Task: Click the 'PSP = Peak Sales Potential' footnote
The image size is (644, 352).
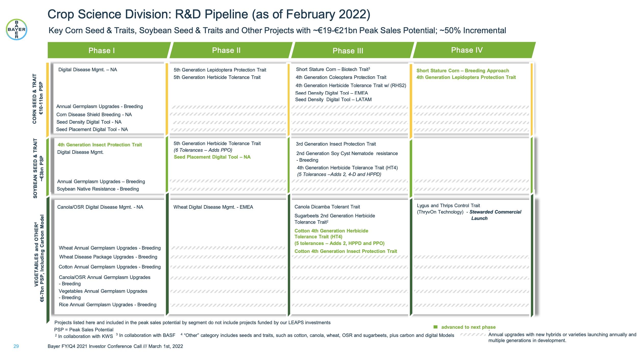Action: click(x=84, y=330)
